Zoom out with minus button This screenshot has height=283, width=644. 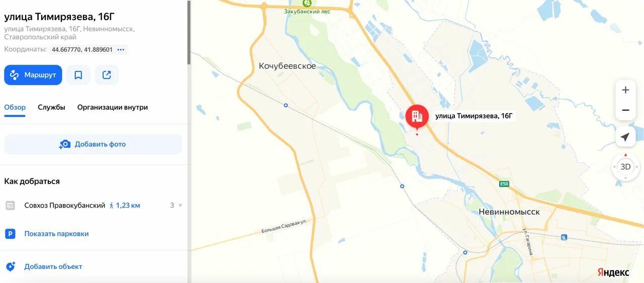[x=625, y=110]
